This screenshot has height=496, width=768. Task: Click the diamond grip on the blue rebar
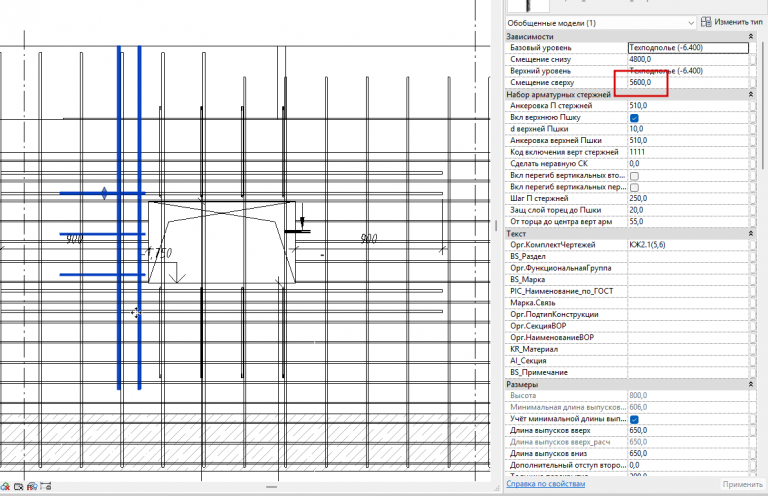pos(104,193)
